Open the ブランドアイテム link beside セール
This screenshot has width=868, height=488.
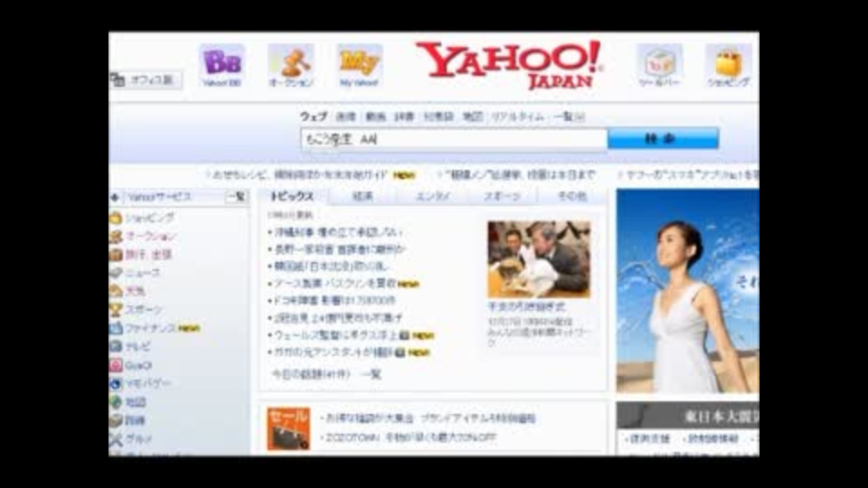click(478, 418)
